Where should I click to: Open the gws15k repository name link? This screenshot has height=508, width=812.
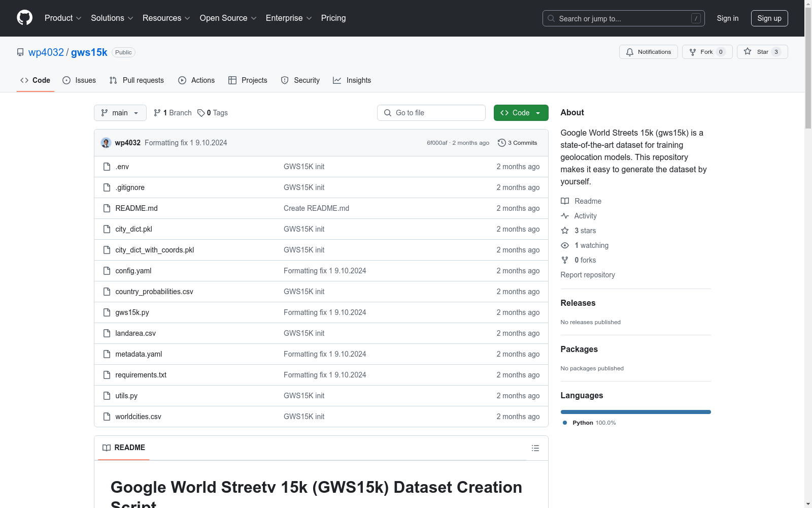tap(89, 52)
